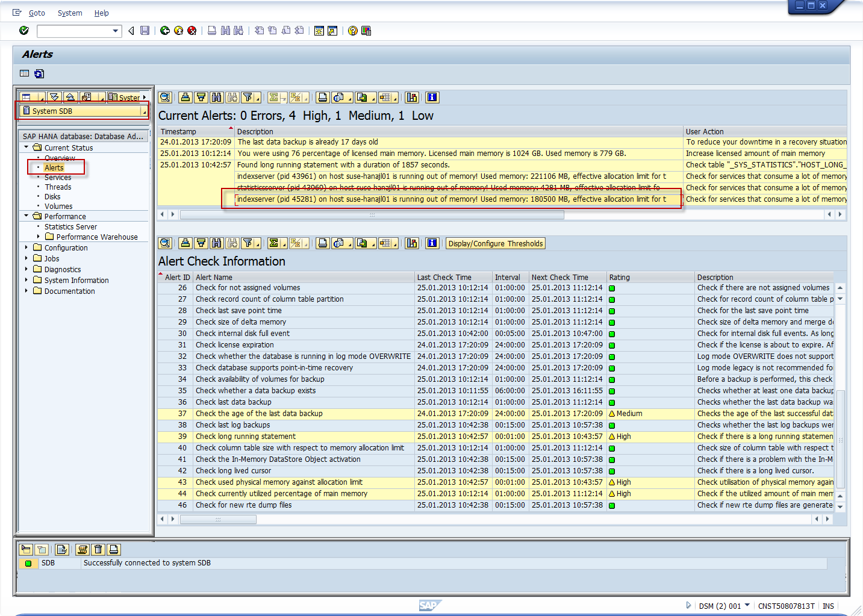
Task: Click blue Information icon in Alert Check Information toolbar
Action: [x=432, y=243]
